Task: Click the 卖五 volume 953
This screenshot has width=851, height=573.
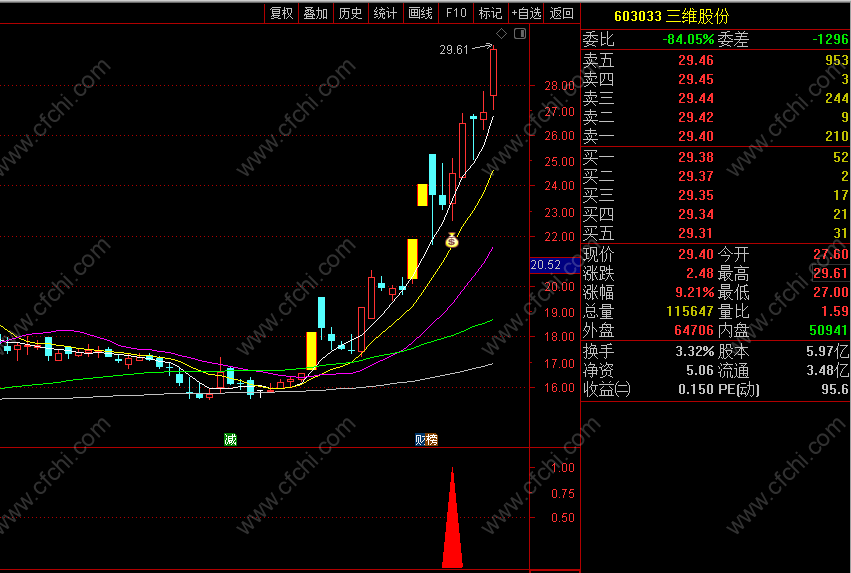Action: click(836, 60)
